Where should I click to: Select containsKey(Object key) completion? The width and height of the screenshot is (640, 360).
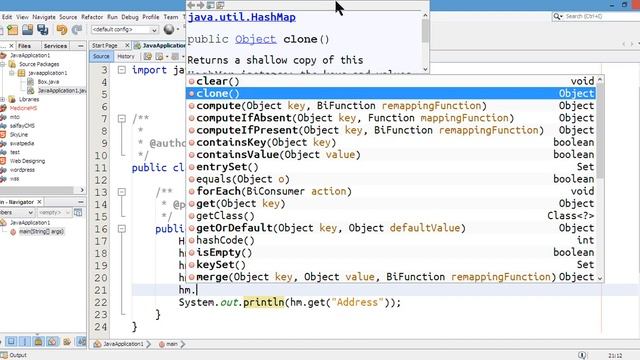coord(391,142)
